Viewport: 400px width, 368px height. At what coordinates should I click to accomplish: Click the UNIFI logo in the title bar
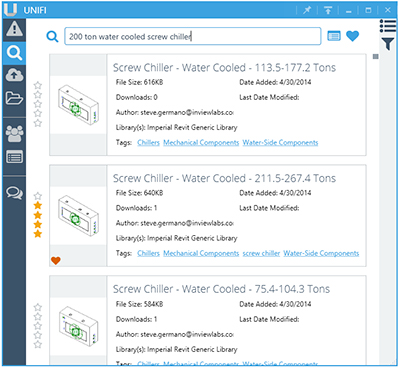(x=10, y=10)
